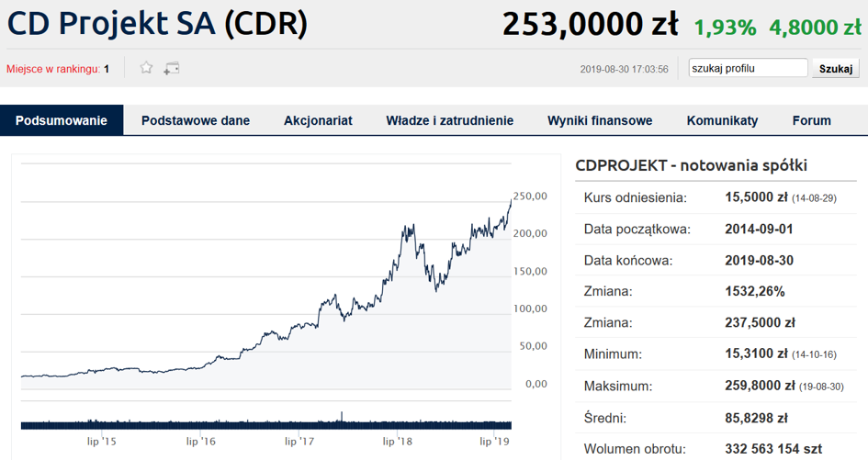
Task: Click the lip '18 axis label
Action: point(398,442)
